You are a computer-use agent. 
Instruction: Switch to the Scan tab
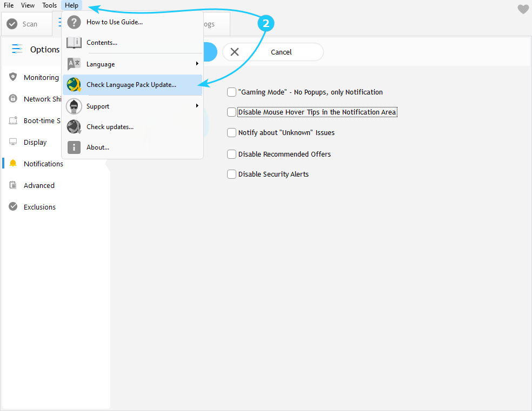point(23,24)
